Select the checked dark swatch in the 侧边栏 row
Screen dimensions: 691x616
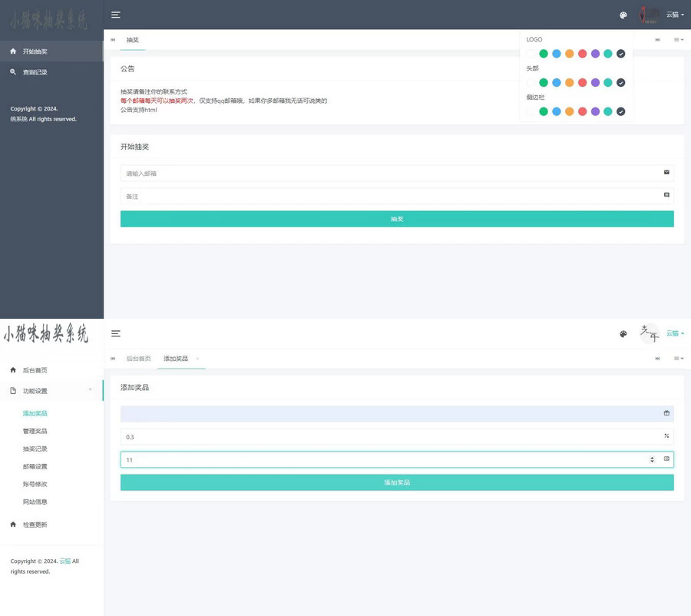pyautogui.click(x=620, y=111)
